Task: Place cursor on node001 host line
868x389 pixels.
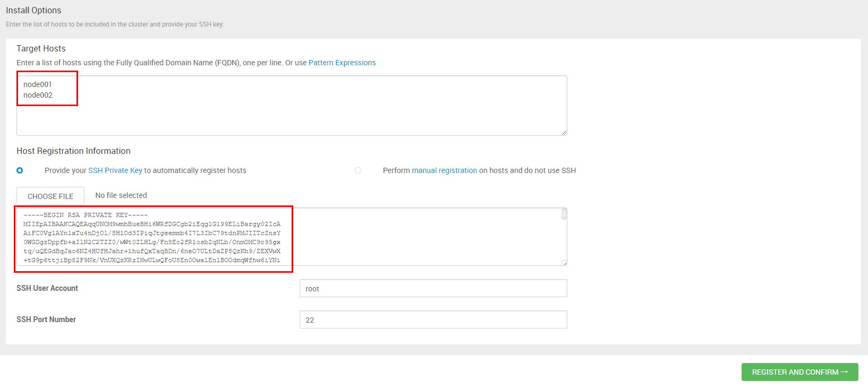Action: click(x=38, y=84)
